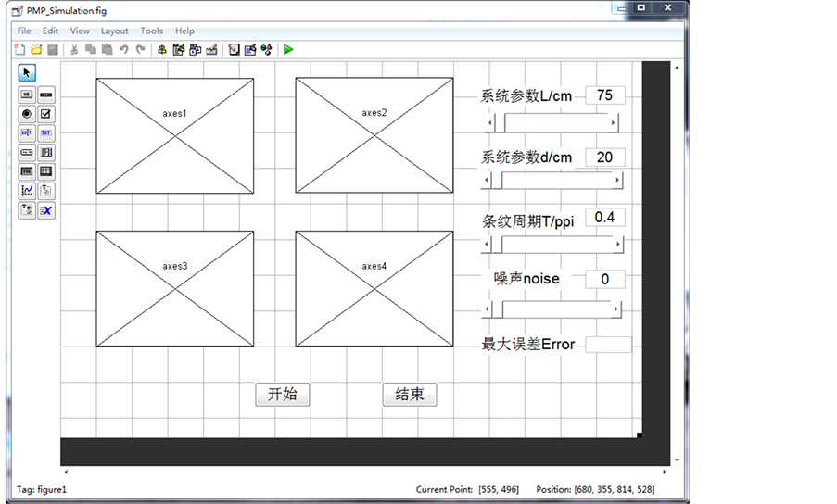Open the Help menu

click(184, 31)
